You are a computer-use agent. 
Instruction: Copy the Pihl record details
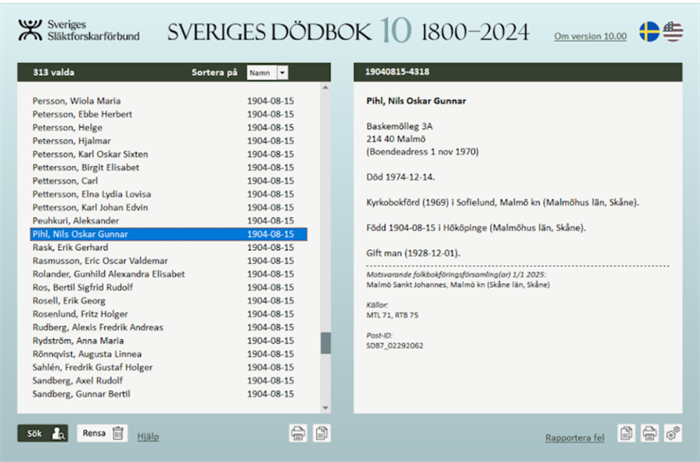point(626,433)
